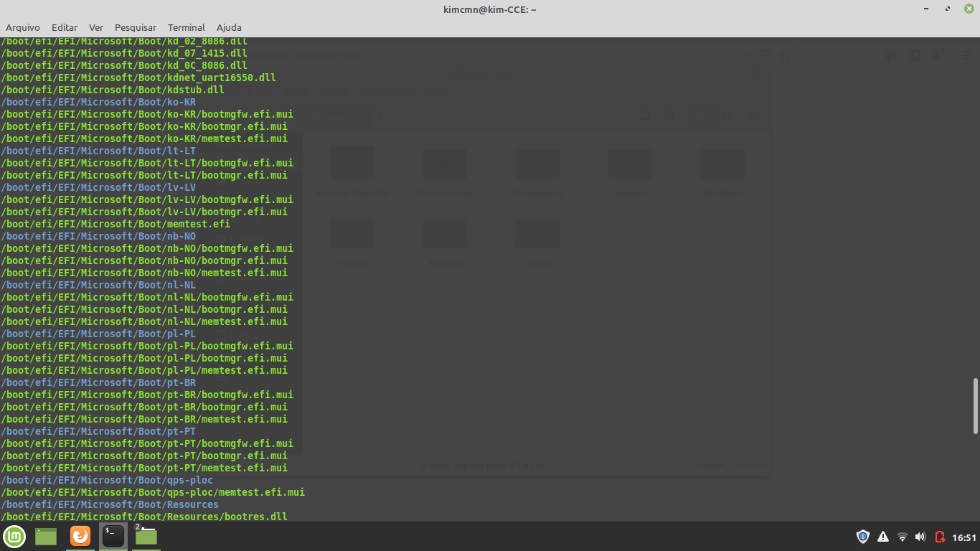Image resolution: width=980 pixels, height=551 pixels.
Task: Open the Ajuda menu
Action: pyautogui.click(x=229, y=27)
